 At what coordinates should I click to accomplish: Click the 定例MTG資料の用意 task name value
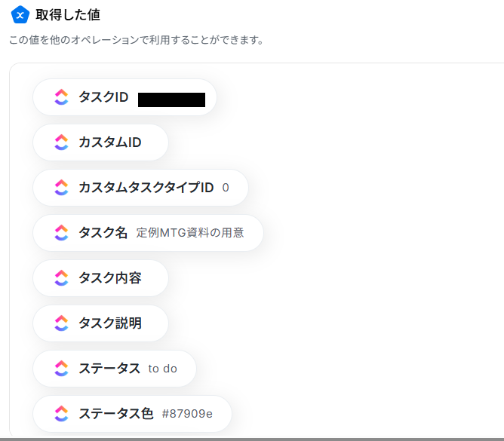190,233
